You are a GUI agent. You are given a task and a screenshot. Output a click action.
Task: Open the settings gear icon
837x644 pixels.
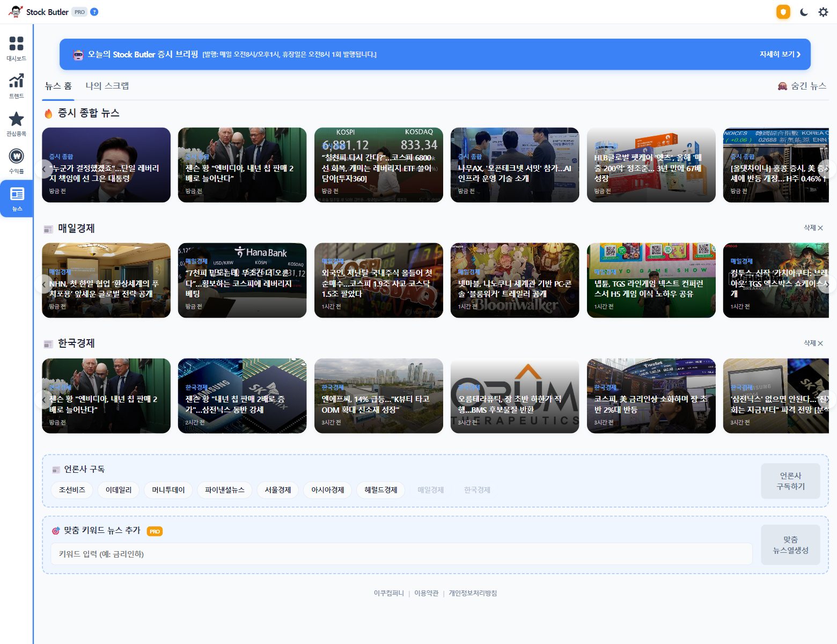point(823,12)
